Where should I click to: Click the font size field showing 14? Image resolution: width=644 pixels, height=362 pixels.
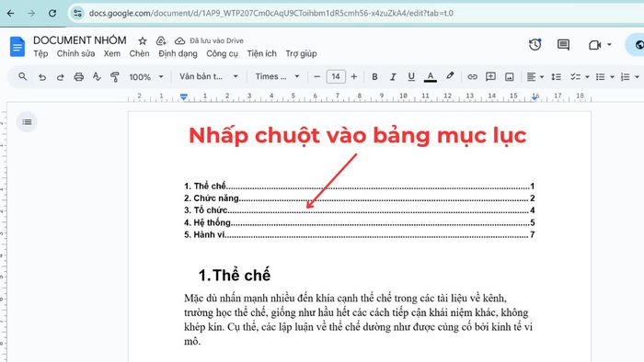click(x=336, y=76)
